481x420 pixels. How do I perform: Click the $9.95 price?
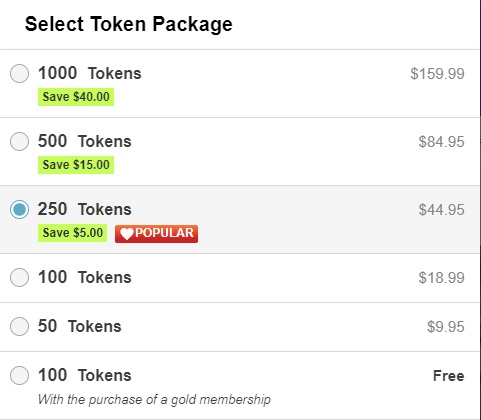point(446,327)
